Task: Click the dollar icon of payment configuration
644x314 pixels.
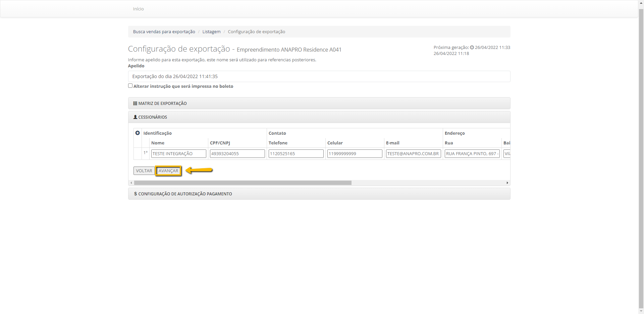Action: pyautogui.click(x=136, y=194)
